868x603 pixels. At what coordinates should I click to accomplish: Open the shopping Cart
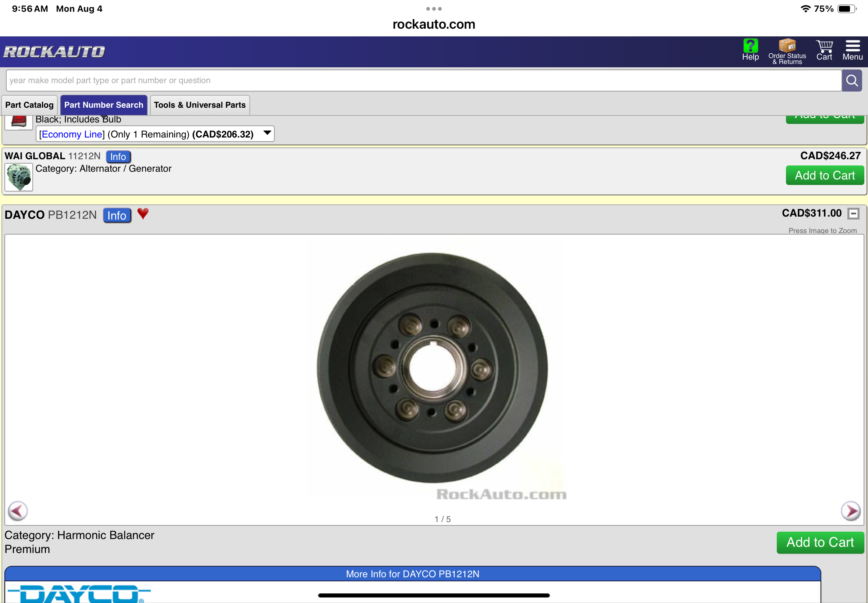coord(824,50)
